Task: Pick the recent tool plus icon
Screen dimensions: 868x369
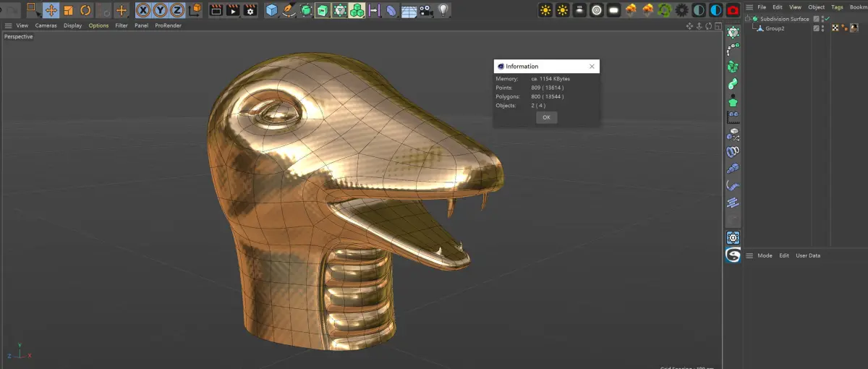Action: point(121,10)
